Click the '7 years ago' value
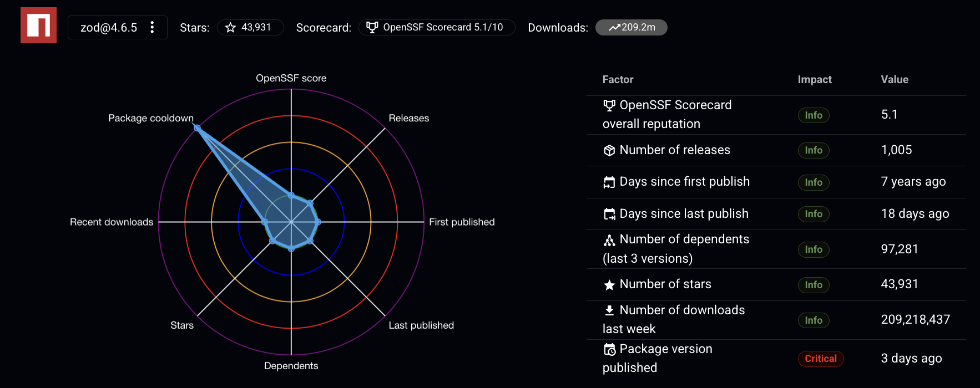This screenshot has width=980, height=388. [913, 182]
